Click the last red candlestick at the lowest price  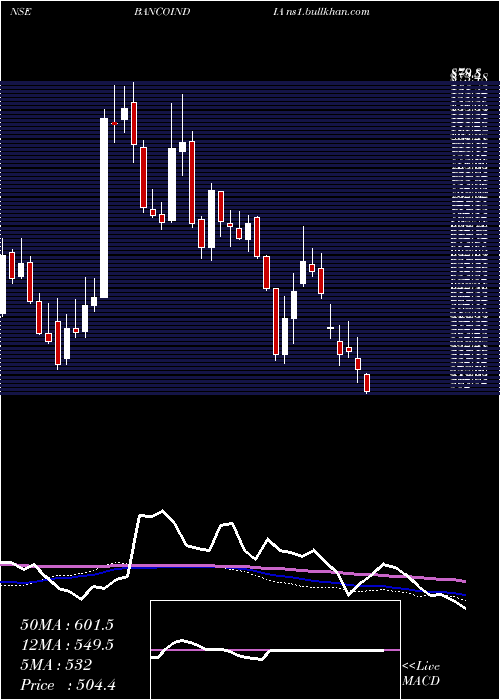click(367, 383)
